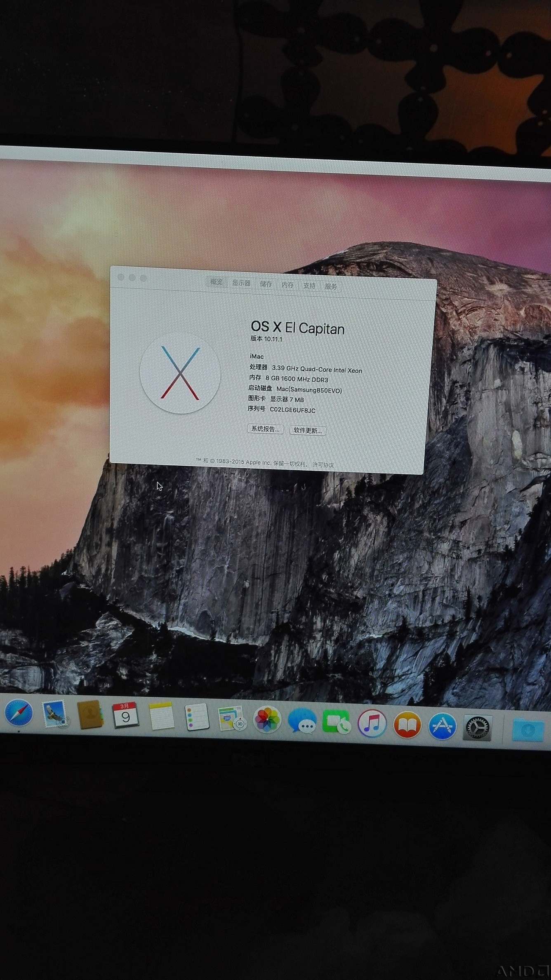The width and height of the screenshot is (551, 980).
Task: Switch to the 服务 tab
Action: [331, 286]
